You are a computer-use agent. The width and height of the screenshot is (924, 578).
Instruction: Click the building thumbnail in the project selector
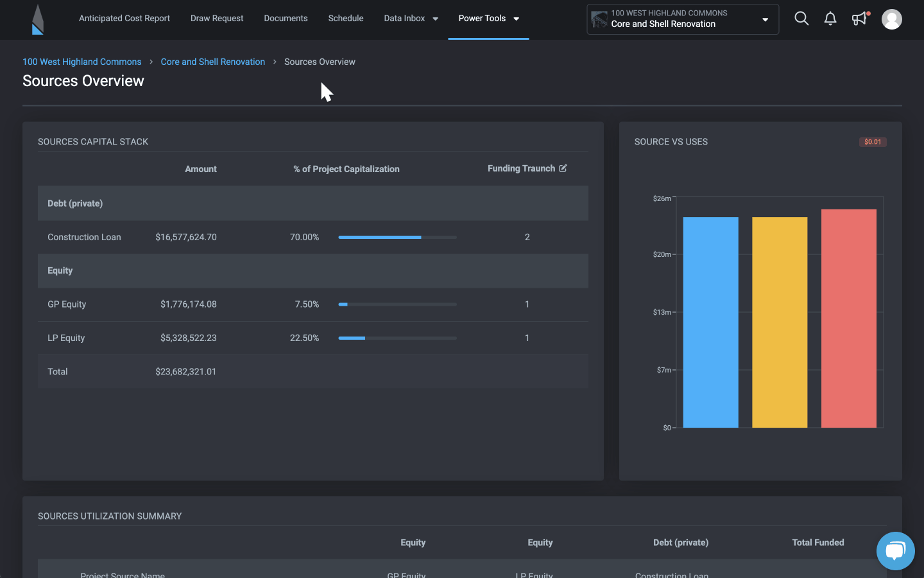tap(599, 19)
